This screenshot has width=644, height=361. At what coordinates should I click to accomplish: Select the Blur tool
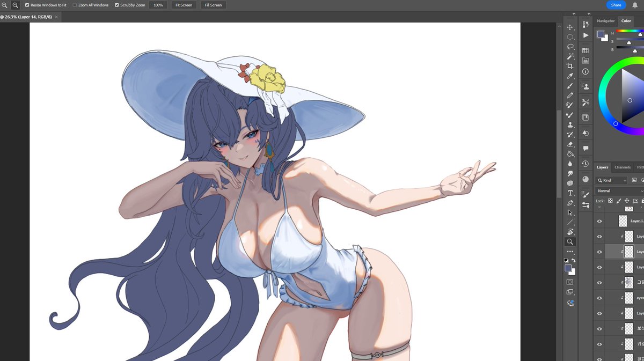coord(570,164)
